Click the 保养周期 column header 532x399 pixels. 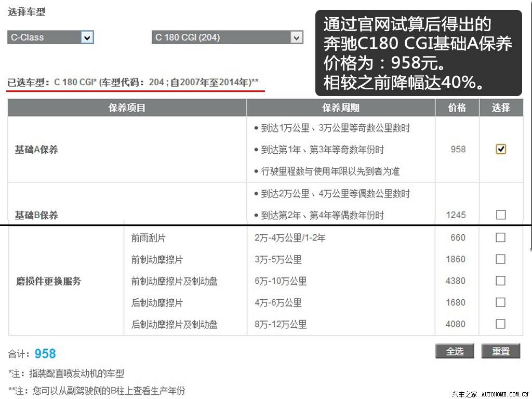[341, 108]
